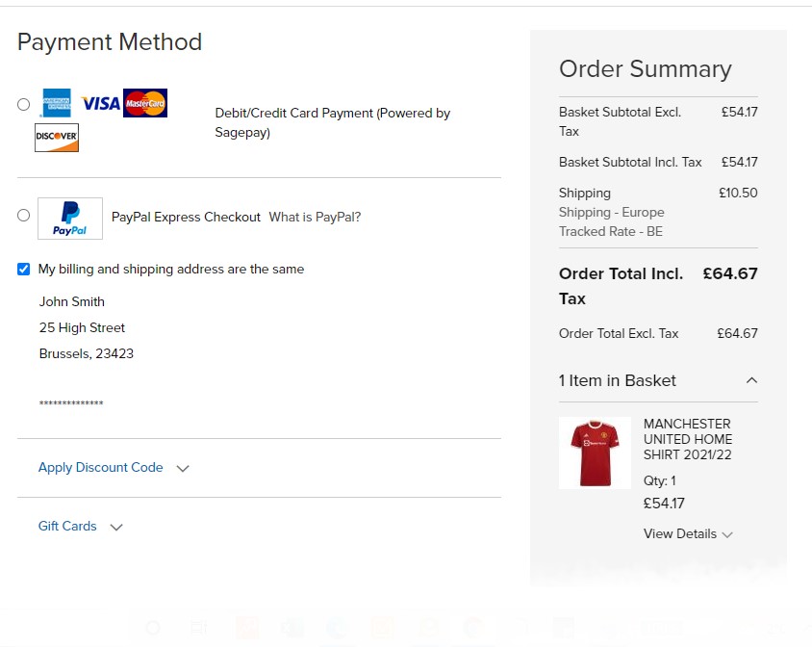Image resolution: width=812 pixels, height=647 pixels.
Task: Click the American Express card logo
Action: pyautogui.click(x=56, y=103)
